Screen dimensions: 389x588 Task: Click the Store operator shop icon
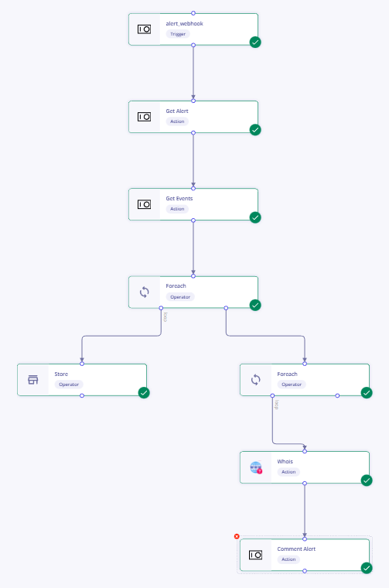33,380
